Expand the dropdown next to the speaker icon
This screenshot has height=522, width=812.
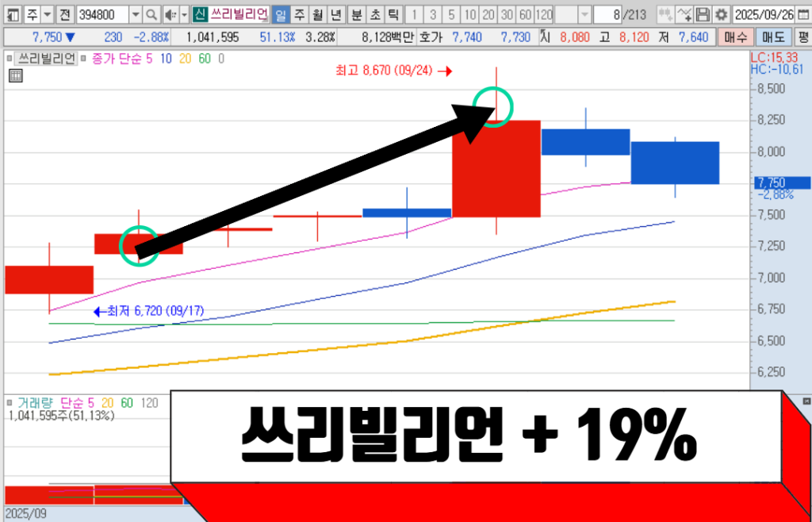tap(184, 15)
